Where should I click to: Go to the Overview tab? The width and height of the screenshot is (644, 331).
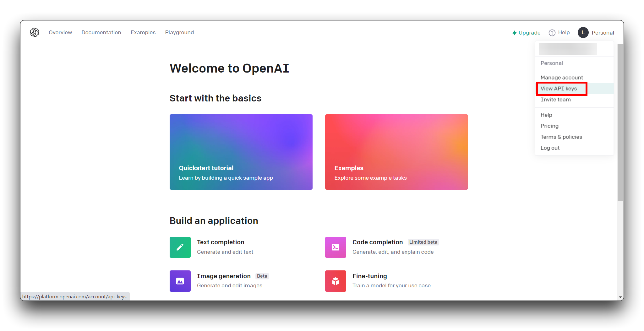click(60, 32)
